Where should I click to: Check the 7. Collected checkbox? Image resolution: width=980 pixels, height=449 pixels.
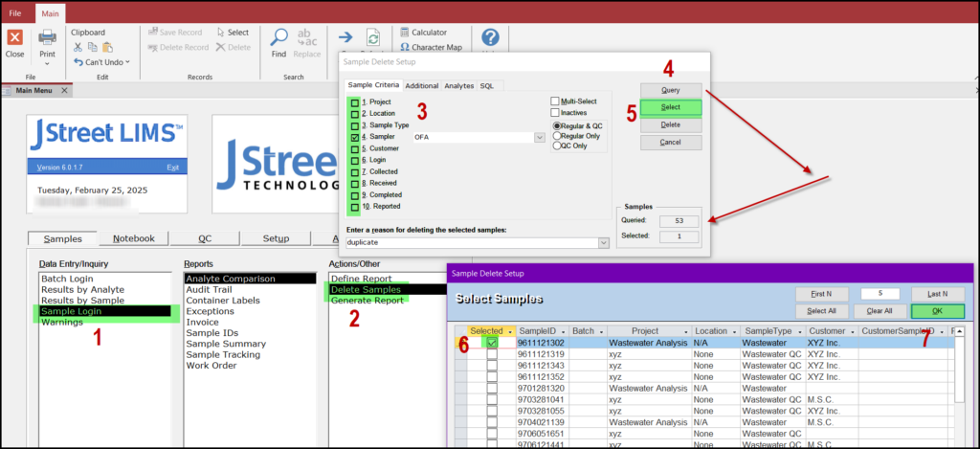point(355,172)
